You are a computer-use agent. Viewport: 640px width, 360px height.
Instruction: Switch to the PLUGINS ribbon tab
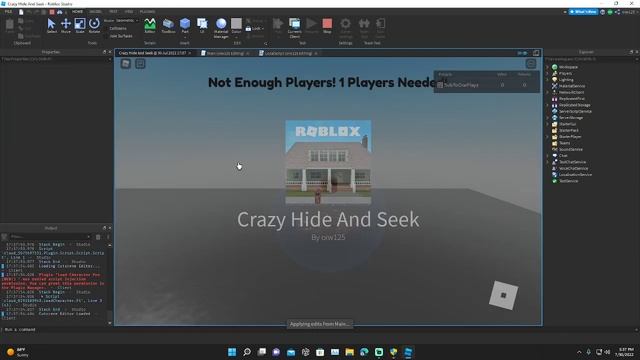147,12
